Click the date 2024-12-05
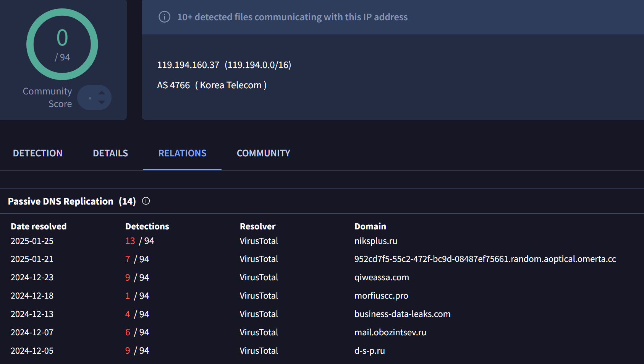The width and height of the screenshot is (644, 364). pyautogui.click(x=32, y=351)
